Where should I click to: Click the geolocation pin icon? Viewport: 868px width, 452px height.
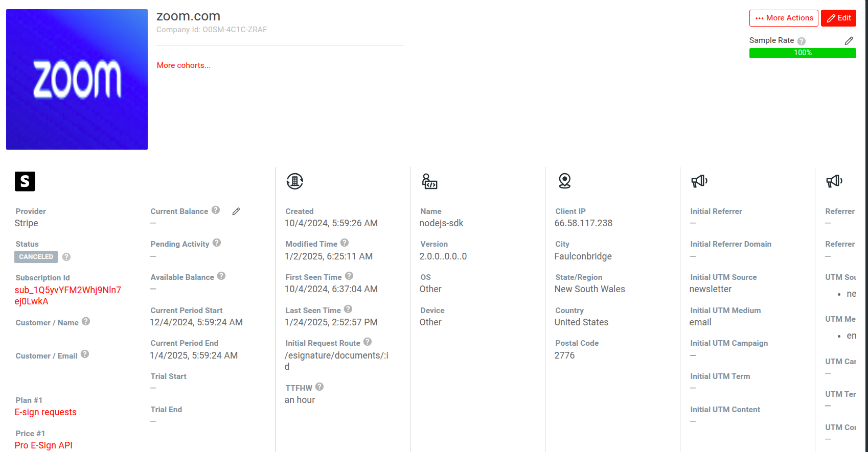click(564, 181)
